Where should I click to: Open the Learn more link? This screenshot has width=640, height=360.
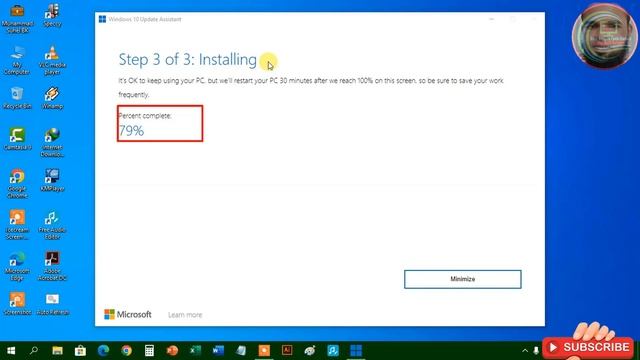185,315
